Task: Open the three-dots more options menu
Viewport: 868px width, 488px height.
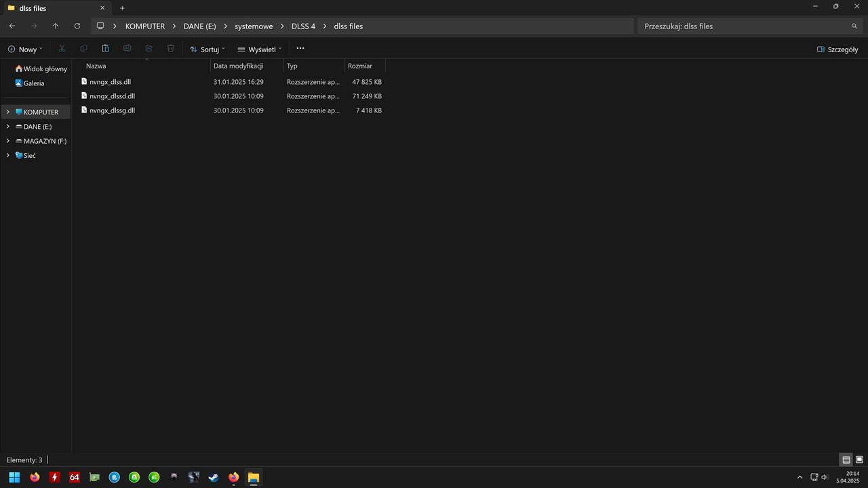Action: coord(300,49)
